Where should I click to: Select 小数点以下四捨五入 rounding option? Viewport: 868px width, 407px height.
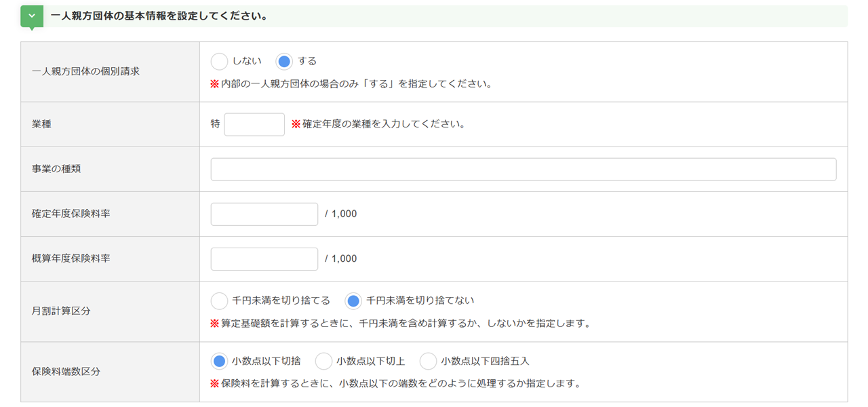pos(428,361)
